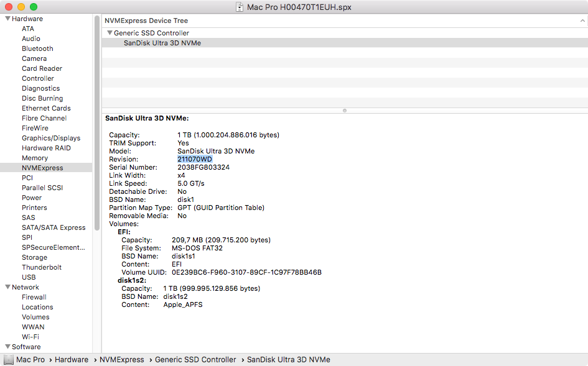
Task: Select Camera in the sidebar
Action: pos(34,58)
